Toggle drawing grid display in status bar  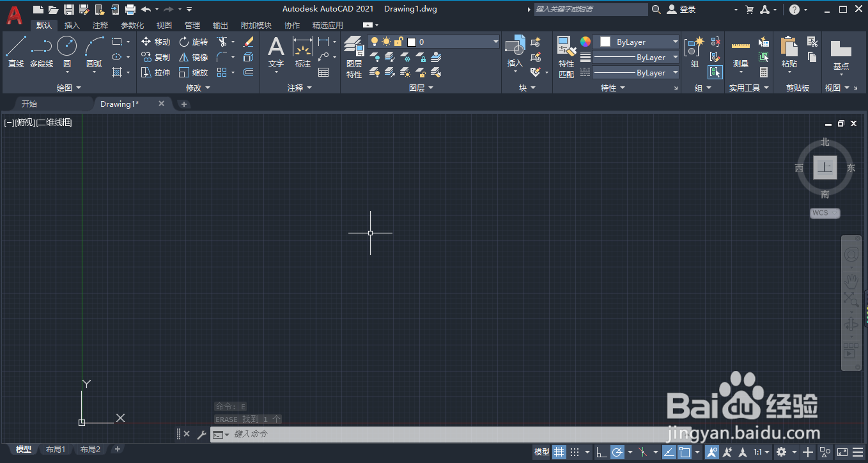tap(559, 452)
